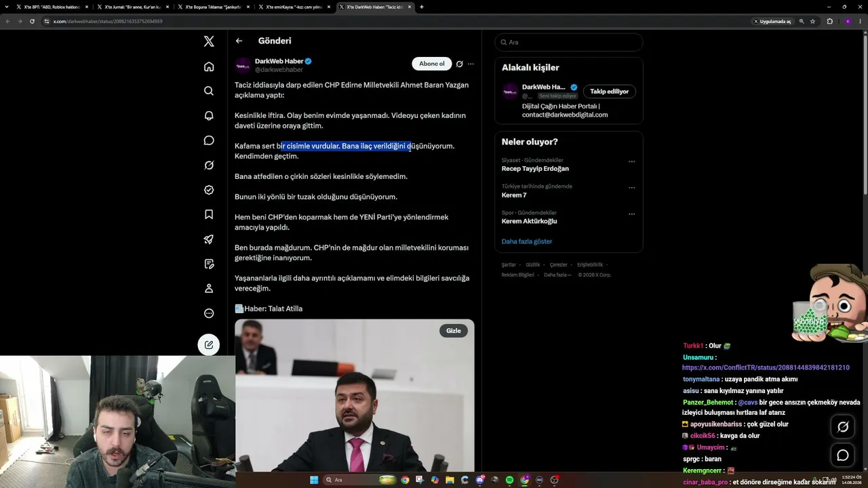This screenshot has width=868, height=488.
Task: Bookmark this page with the star icon
Action: pos(812,21)
